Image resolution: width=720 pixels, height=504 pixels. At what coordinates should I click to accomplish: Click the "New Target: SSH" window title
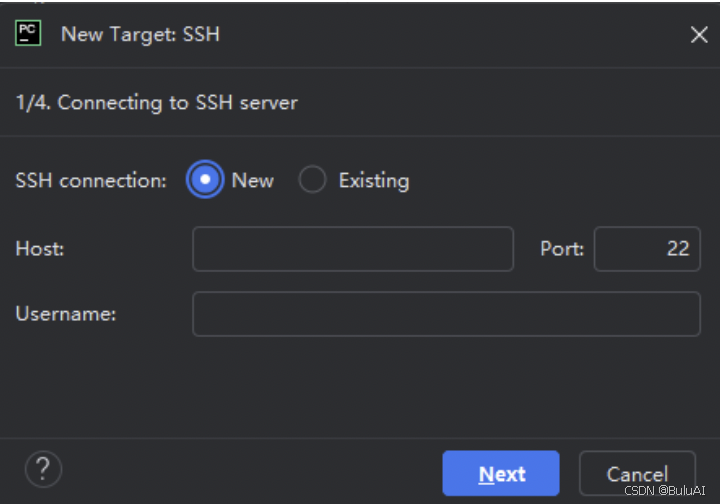coord(141,34)
